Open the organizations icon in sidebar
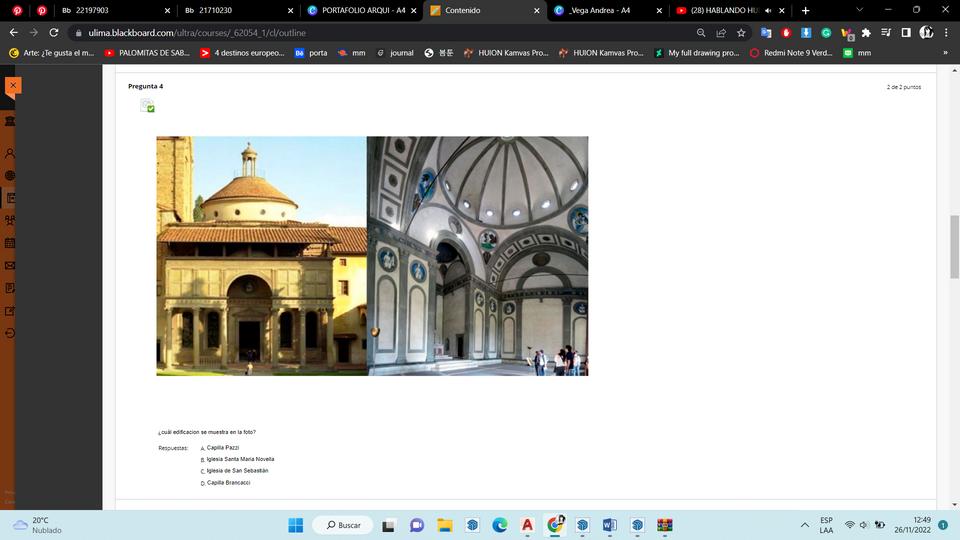Screen dimensions: 960x540 [10, 220]
